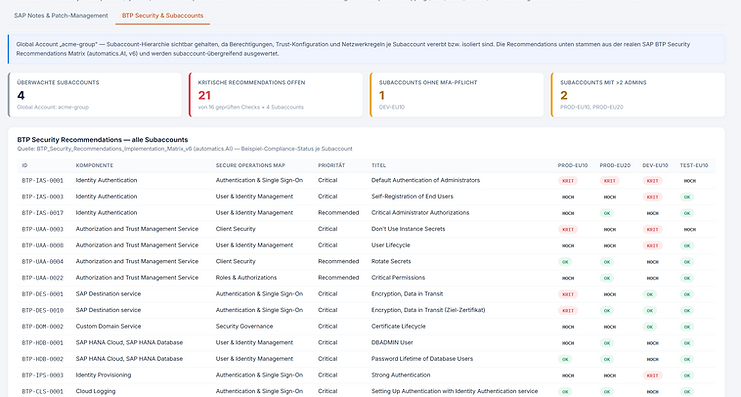
Task: Click DEV-EU10 KRIT badge in BTP-UAA-0008 row
Action: click(652, 246)
